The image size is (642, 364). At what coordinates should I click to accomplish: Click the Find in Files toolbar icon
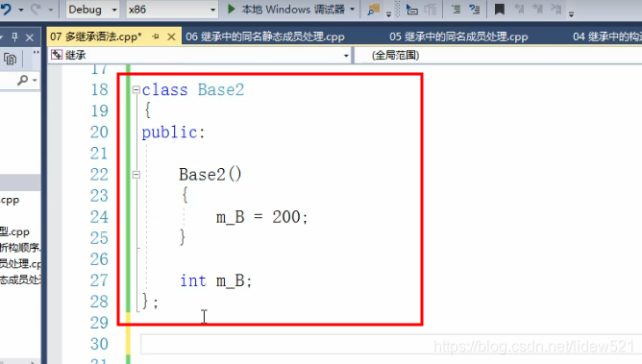[374, 9]
